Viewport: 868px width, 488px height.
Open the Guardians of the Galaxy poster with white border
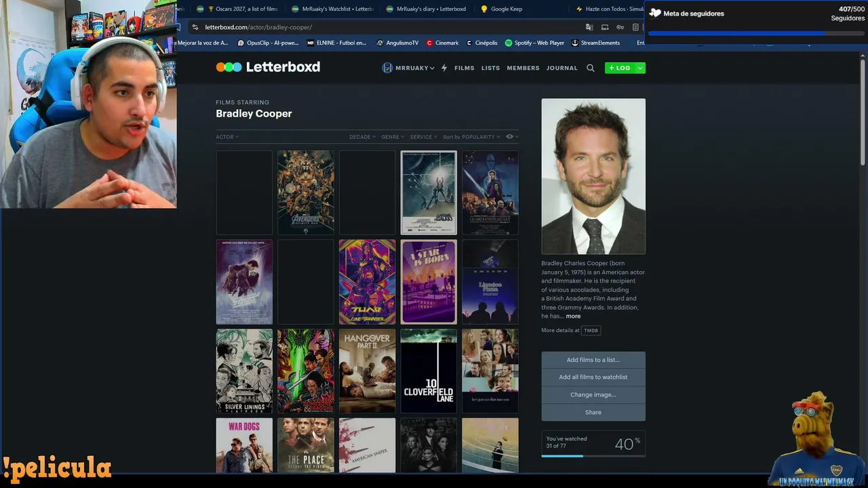[x=429, y=192]
